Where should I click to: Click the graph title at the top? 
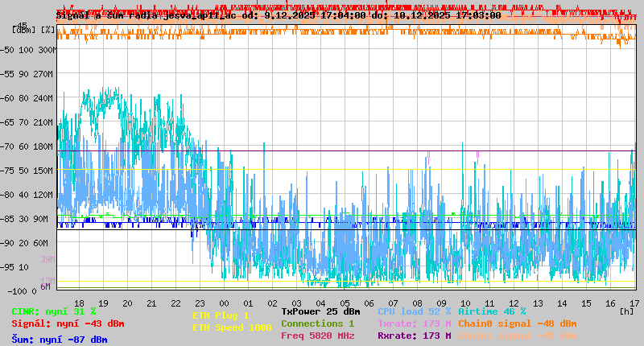click(x=279, y=15)
